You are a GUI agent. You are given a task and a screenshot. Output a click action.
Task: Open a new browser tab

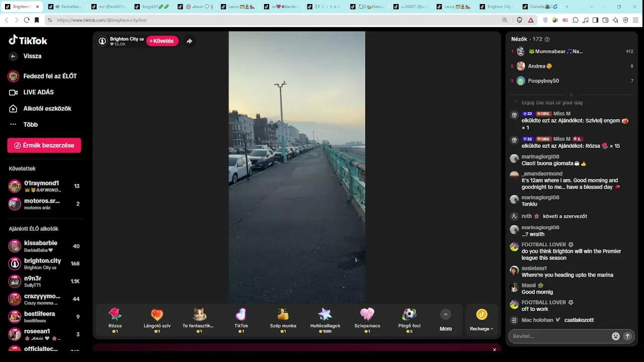point(567,7)
